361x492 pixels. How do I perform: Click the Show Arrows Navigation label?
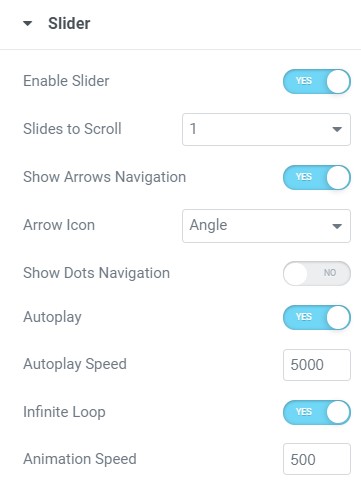[104, 177]
